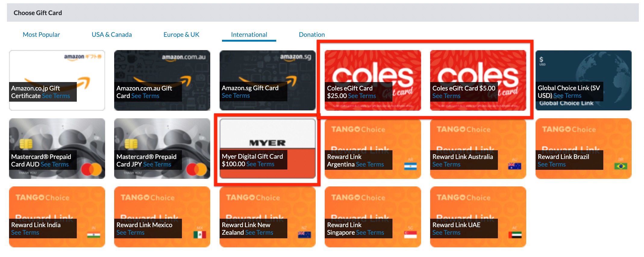Click the Singapore flag on Reward Link card
Screen dimensions: 644x257
pos(410,235)
